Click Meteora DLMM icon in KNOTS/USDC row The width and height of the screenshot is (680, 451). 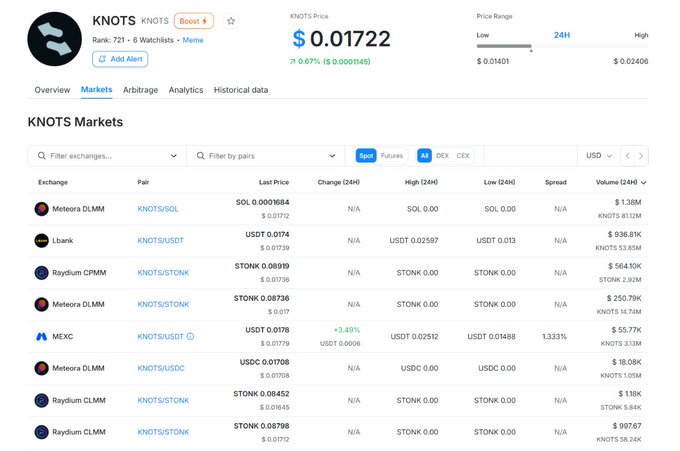tap(42, 368)
